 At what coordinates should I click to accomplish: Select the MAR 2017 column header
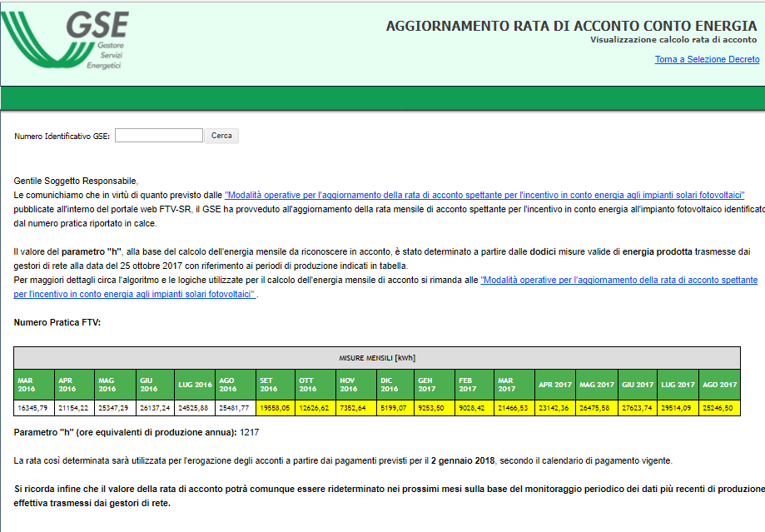coord(514,385)
